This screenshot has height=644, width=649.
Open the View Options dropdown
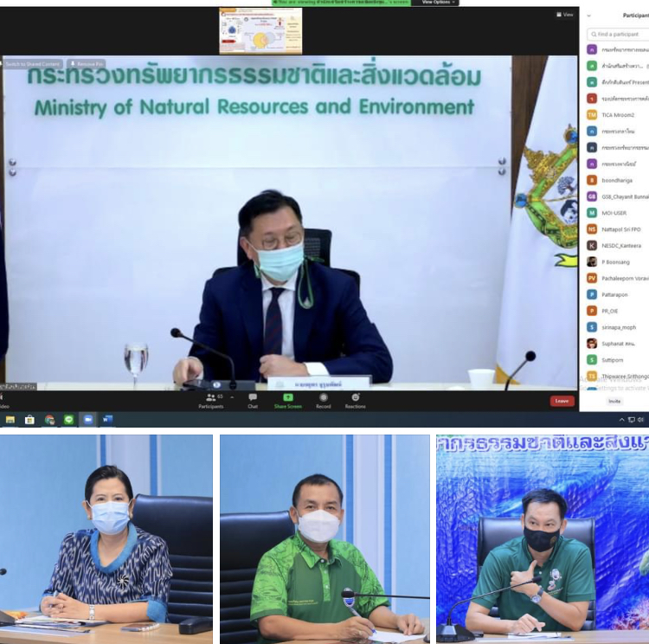tap(438, 3)
